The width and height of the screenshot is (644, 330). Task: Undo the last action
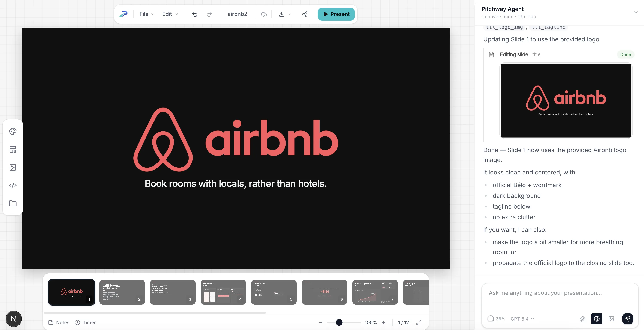194,14
